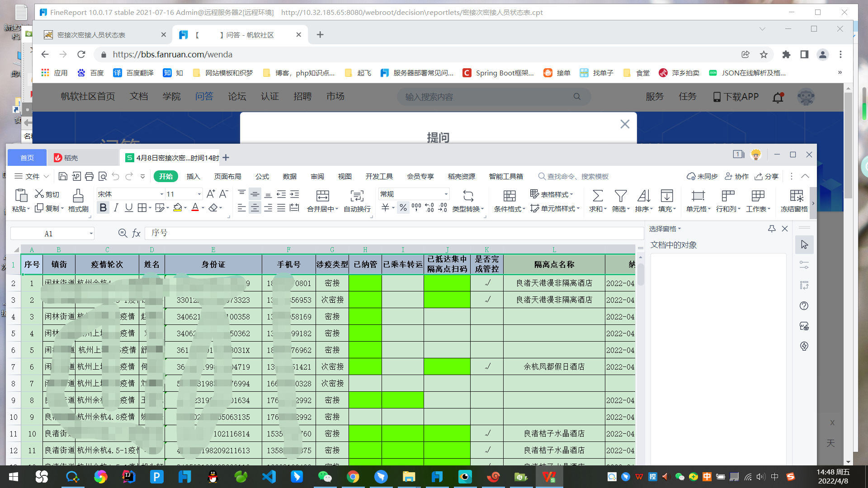Click the increase indent icon
Viewport: 868px width, 488px height.
tap(294, 194)
